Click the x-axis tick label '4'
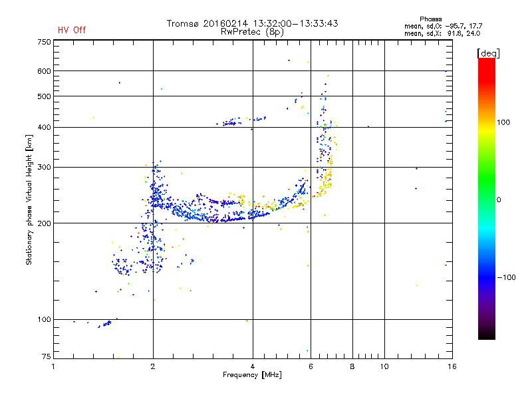This screenshot has width=532, height=399. 253,366
